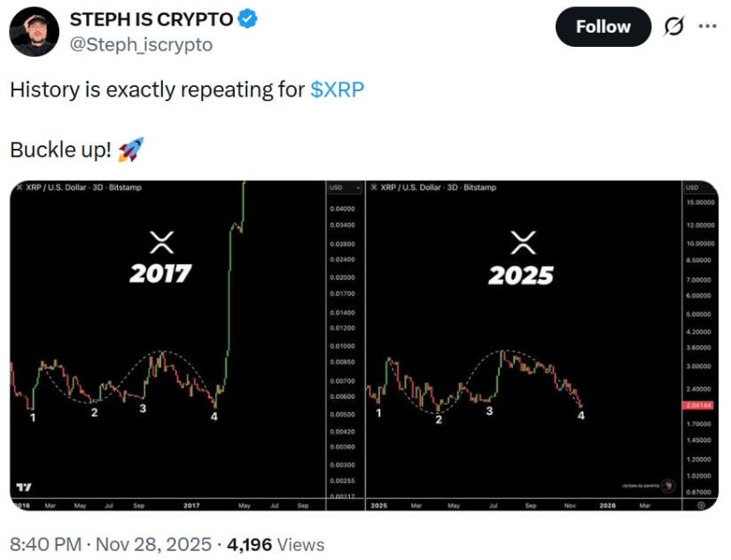Open the Grok slash-circle icon
This screenshot has height=560, width=731.
pyautogui.click(x=675, y=27)
